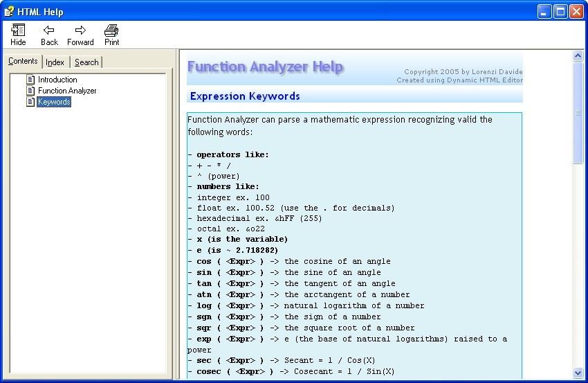Click the 'hexadecimal ex. &hFF' line
The image size is (588, 383).
pyautogui.click(x=255, y=218)
